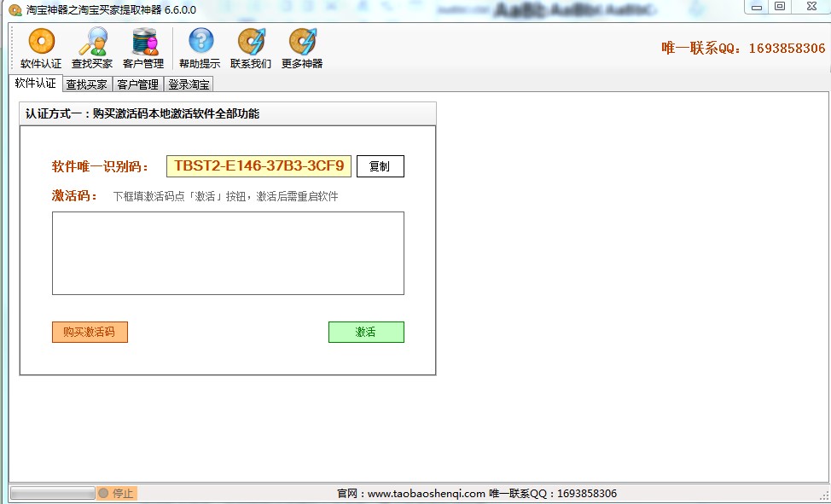The height and width of the screenshot is (504, 831).
Task: Click the 唯一联系QQ：1693858306 text at top right
Action: pyautogui.click(x=743, y=49)
